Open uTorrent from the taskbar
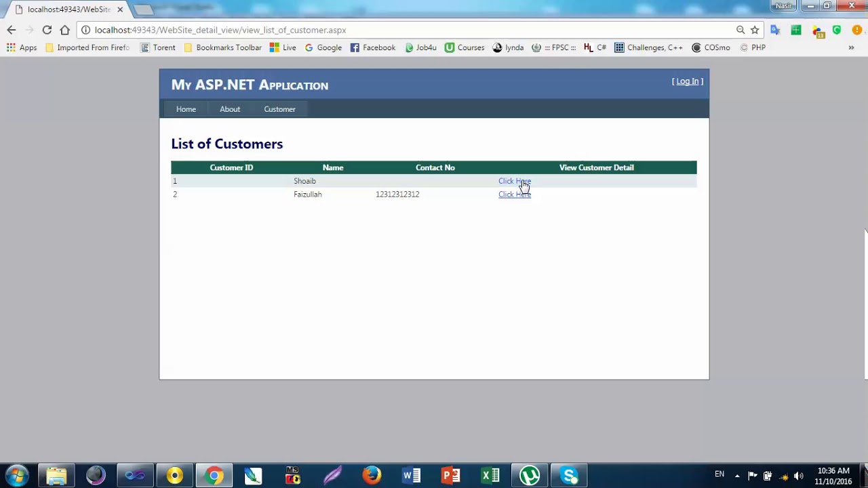 pyautogui.click(x=529, y=476)
